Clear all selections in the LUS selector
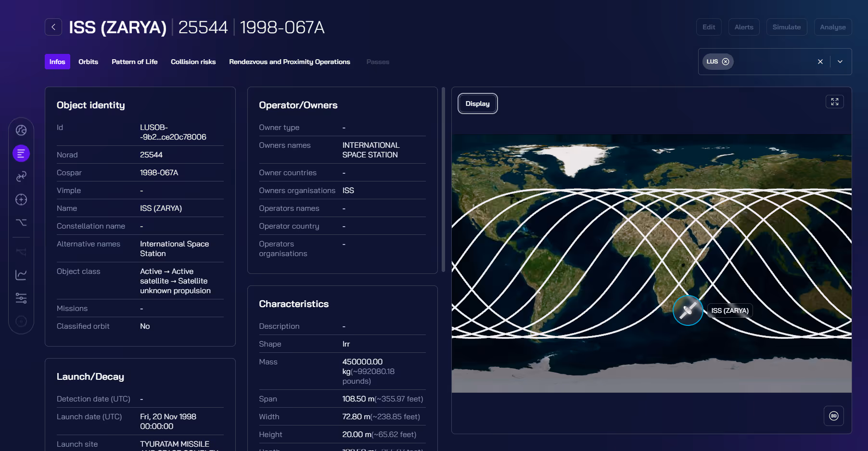Viewport: 868px width, 451px height. pyautogui.click(x=820, y=62)
